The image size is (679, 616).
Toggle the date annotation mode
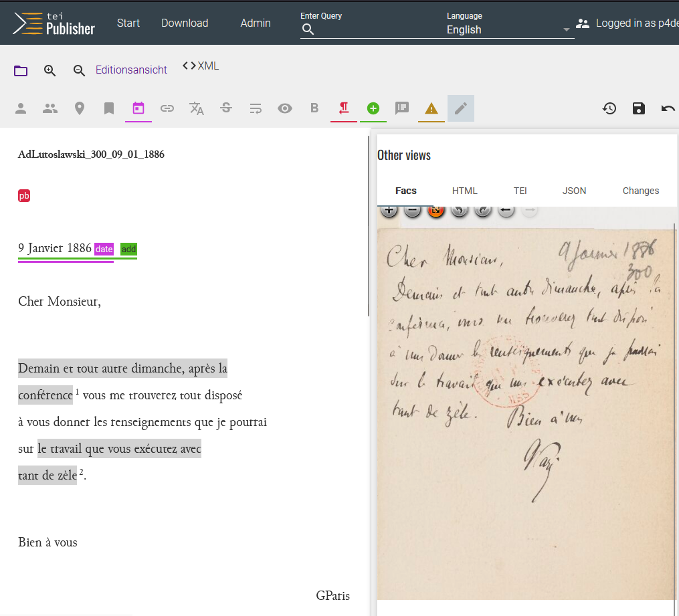click(x=138, y=108)
